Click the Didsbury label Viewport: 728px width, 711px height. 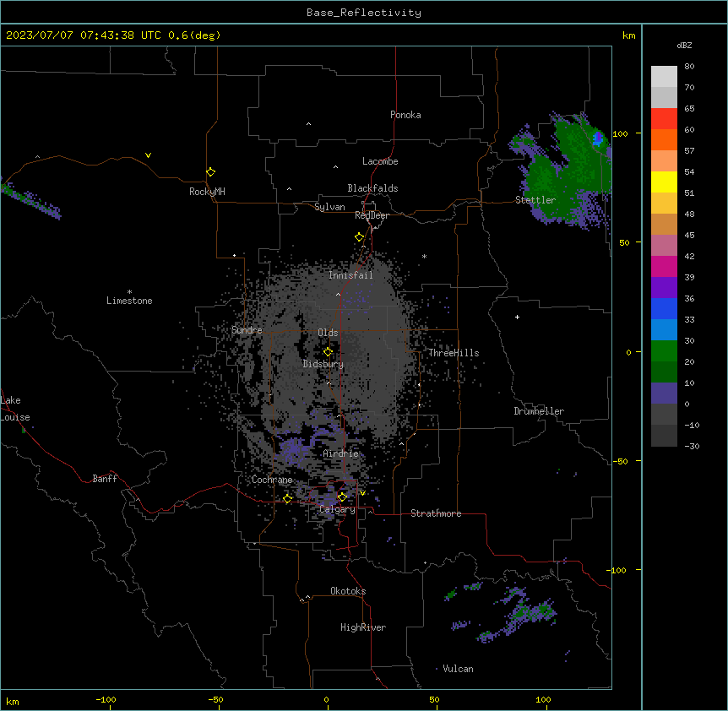pyautogui.click(x=323, y=364)
